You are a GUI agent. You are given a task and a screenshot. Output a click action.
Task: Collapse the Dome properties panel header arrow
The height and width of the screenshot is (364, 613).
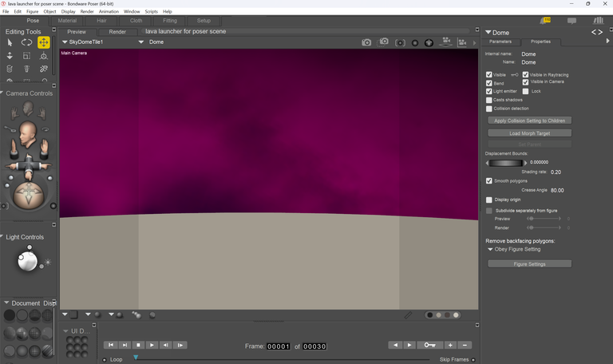(x=488, y=32)
